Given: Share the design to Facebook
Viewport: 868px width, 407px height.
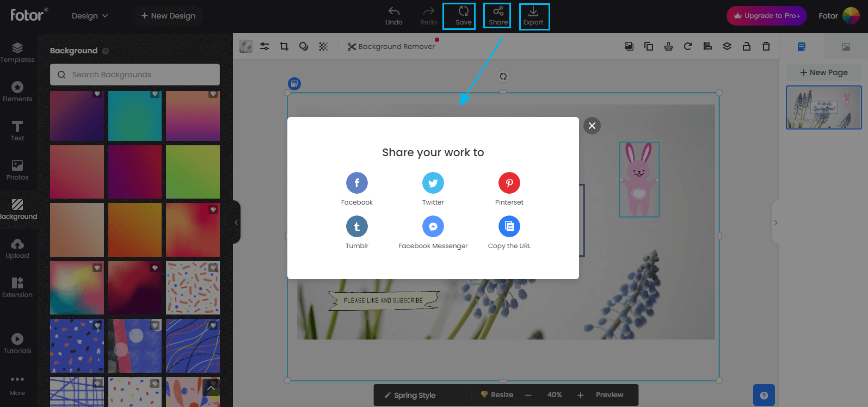Looking at the screenshot, I should click(357, 183).
